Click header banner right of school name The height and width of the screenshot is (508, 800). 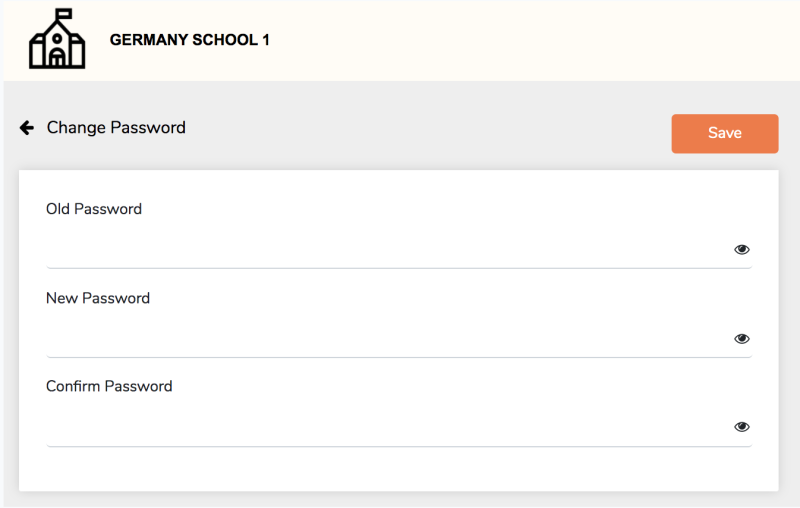530,41
